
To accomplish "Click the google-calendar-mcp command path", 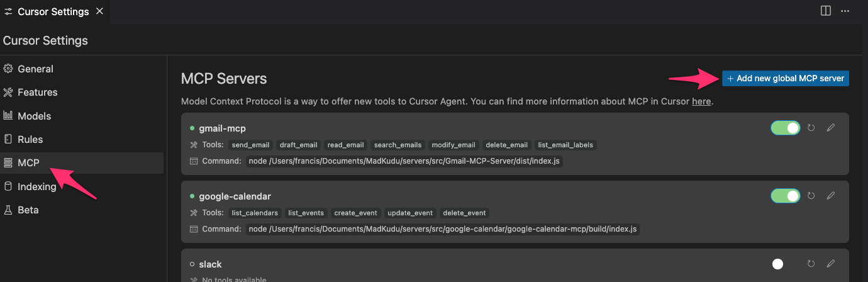I will point(443,229).
